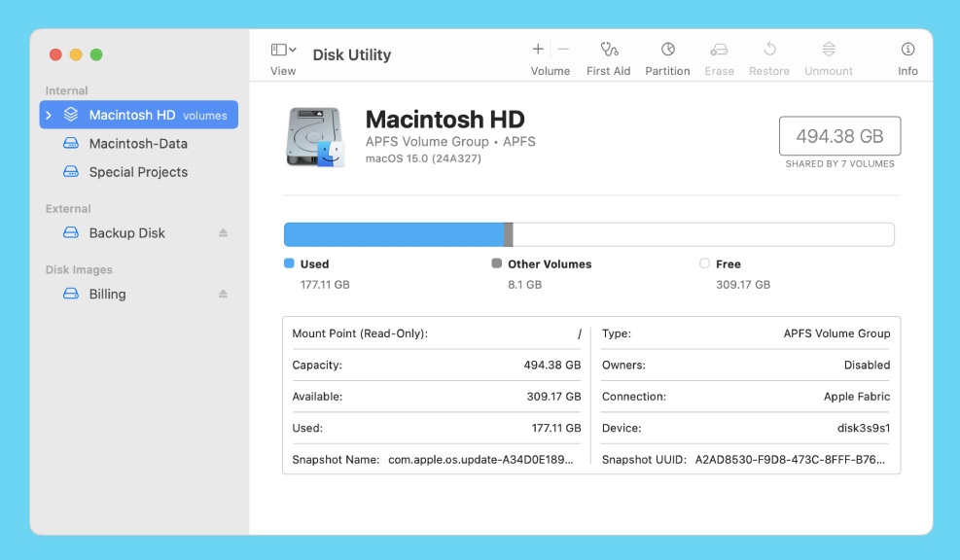
Task: Open the View options dropdown
Action: pyautogui.click(x=281, y=55)
